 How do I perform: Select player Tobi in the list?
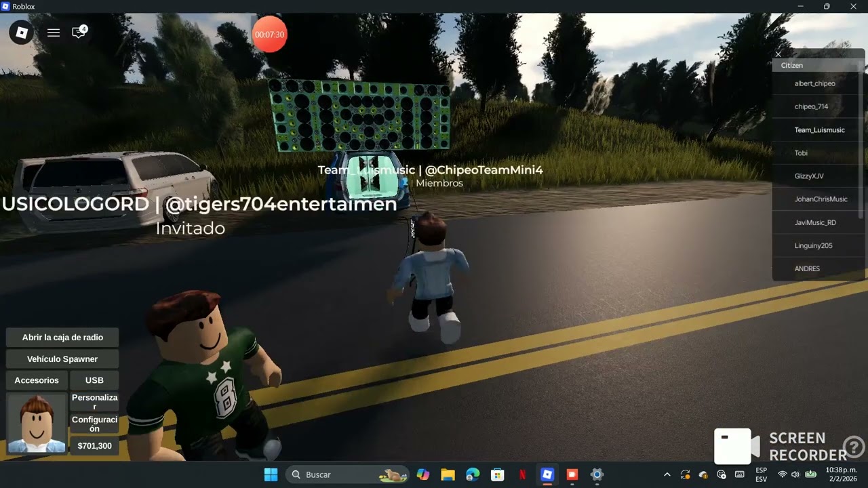[816, 152]
